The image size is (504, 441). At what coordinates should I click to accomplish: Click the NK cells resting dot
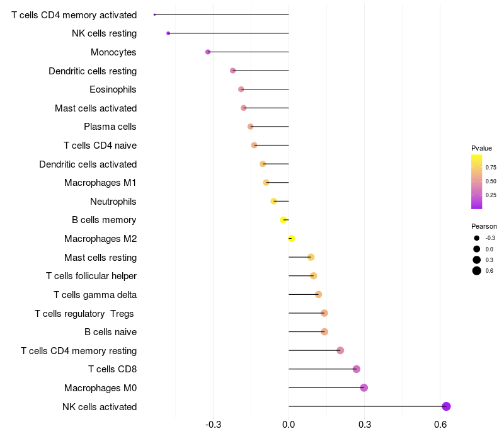(x=168, y=33)
